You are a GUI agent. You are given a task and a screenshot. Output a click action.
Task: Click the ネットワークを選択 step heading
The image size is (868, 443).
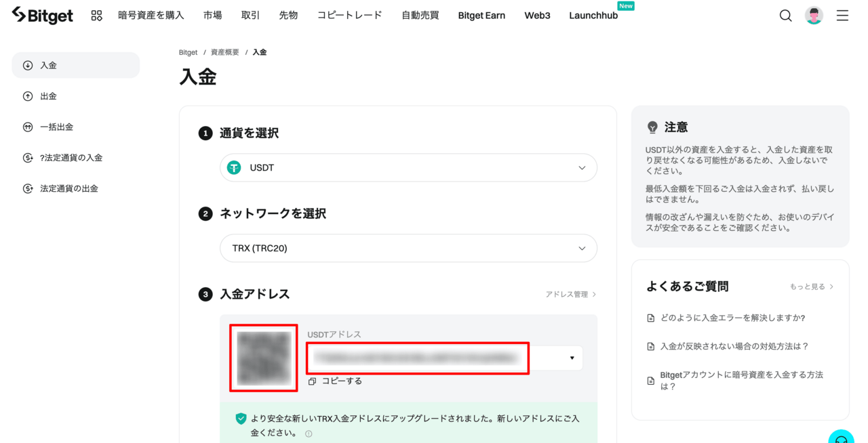(273, 213)
